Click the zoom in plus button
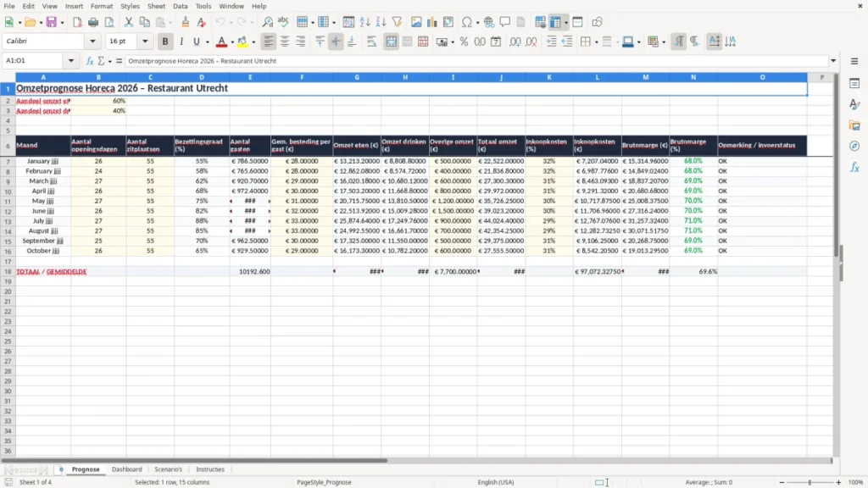 (838, 482)
